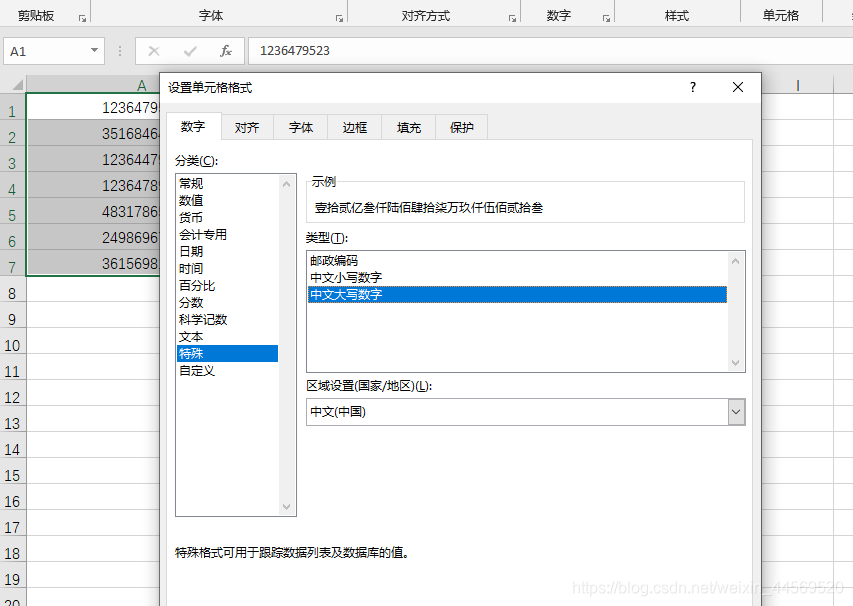853x606 pixels.
Task: Select column A header
Action: click(93, 85)
